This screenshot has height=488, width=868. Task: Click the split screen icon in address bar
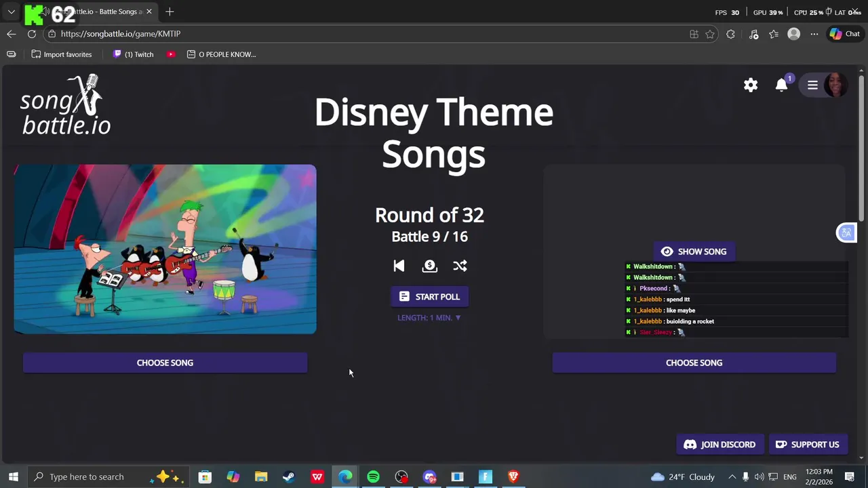coord(694,34)
